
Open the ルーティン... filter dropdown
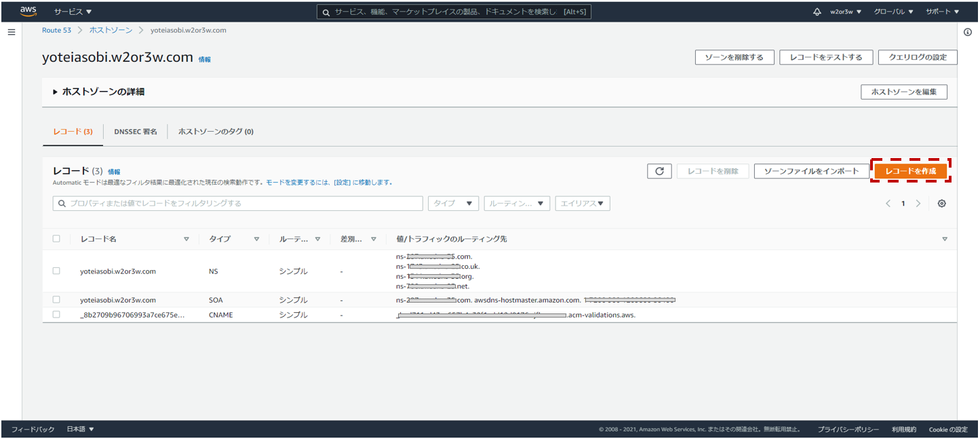(517, 204)
